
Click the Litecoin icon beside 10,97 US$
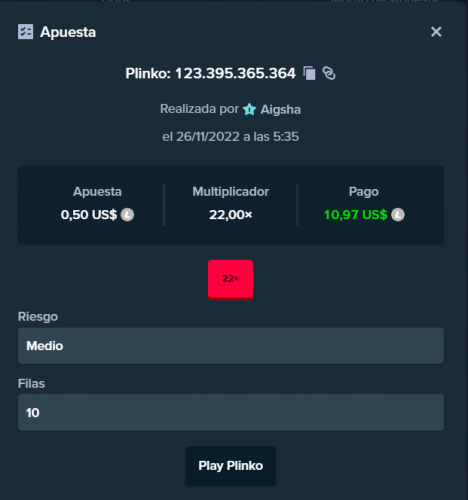click(398, 215)
